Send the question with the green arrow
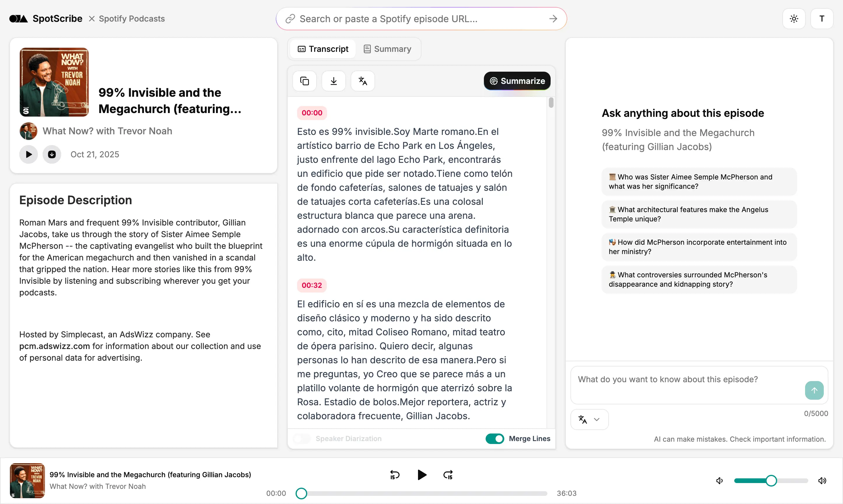The image size is (843, 504). point(814,390)
